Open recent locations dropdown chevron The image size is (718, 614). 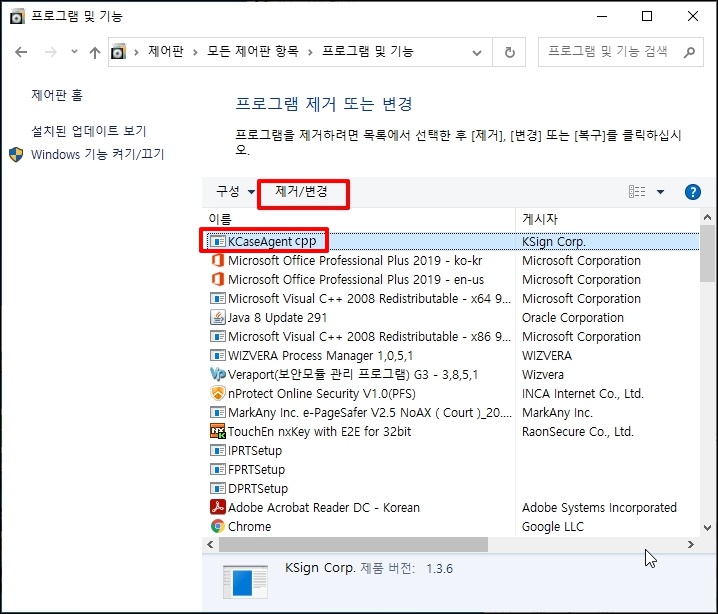[x=74, y=52]
